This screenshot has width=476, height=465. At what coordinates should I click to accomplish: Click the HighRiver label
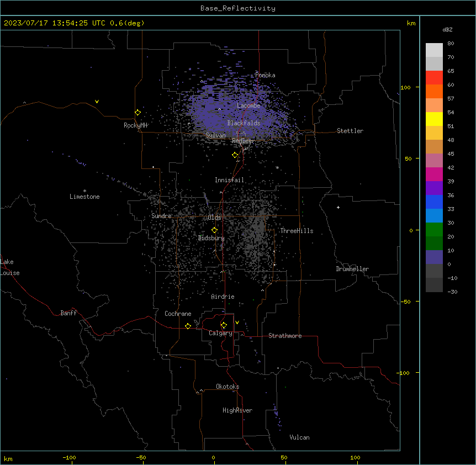pyautogui.click(x=237, y=410)
